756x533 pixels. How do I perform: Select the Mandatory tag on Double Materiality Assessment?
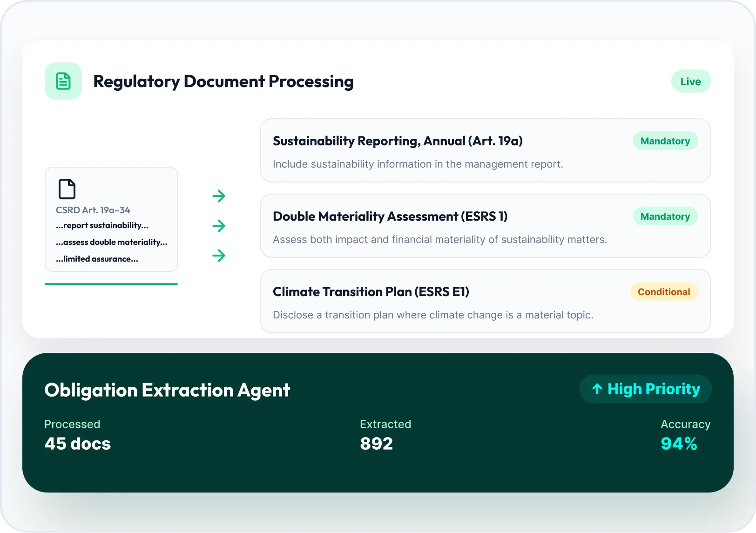pyautogui.click(x=665, y=216)
